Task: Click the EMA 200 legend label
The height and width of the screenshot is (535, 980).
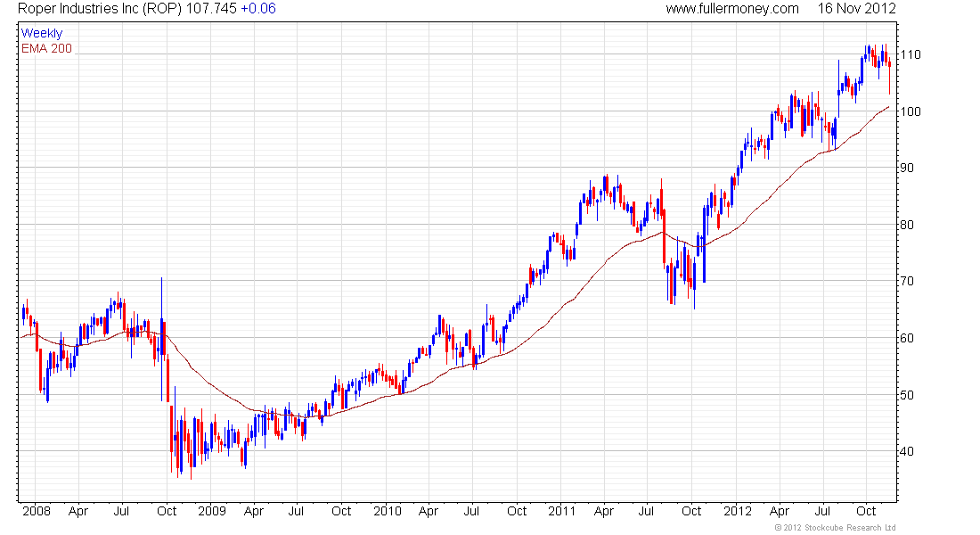Action: point(47,48)
